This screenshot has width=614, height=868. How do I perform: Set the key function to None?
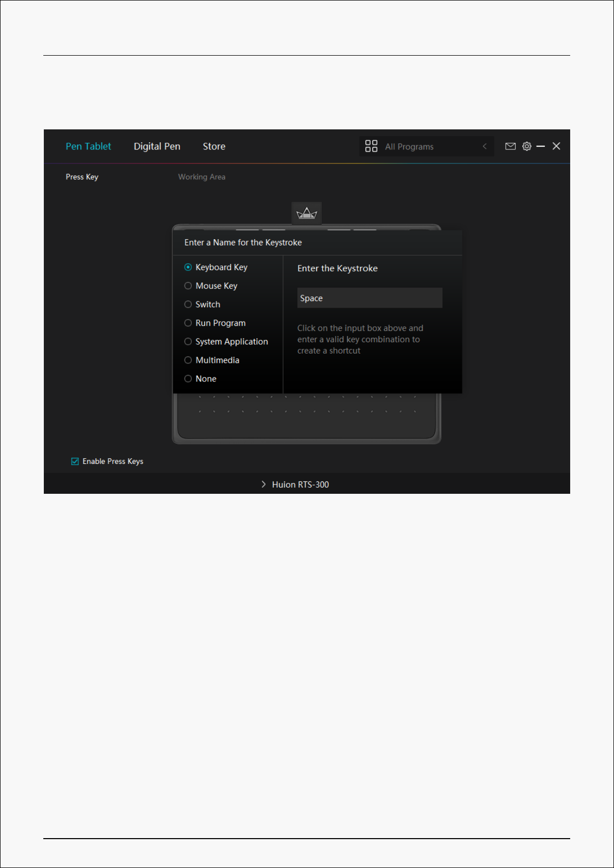pos(188,379)
